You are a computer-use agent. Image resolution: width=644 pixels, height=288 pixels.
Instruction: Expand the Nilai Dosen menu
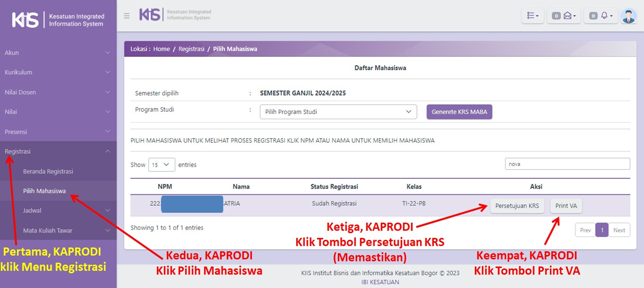[58, 92]
